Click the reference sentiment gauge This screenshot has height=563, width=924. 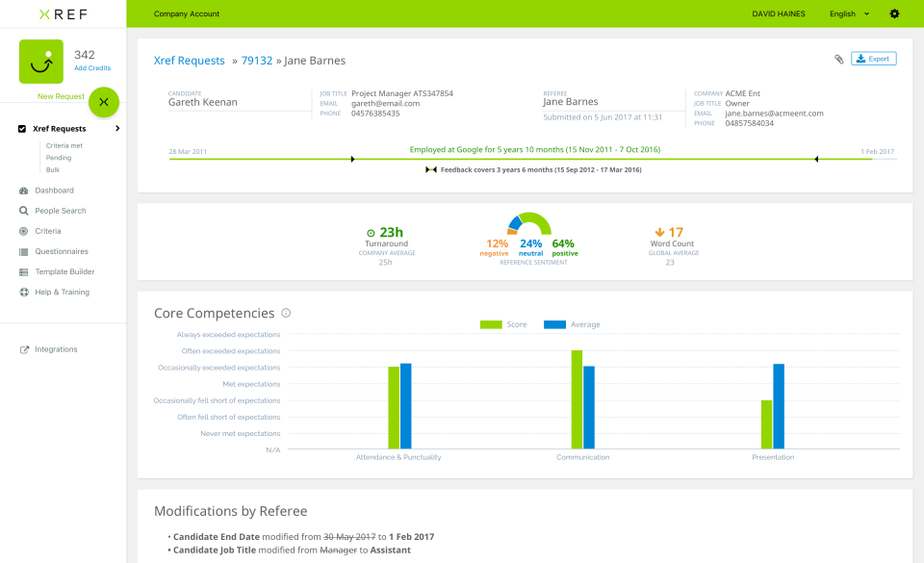528,231
